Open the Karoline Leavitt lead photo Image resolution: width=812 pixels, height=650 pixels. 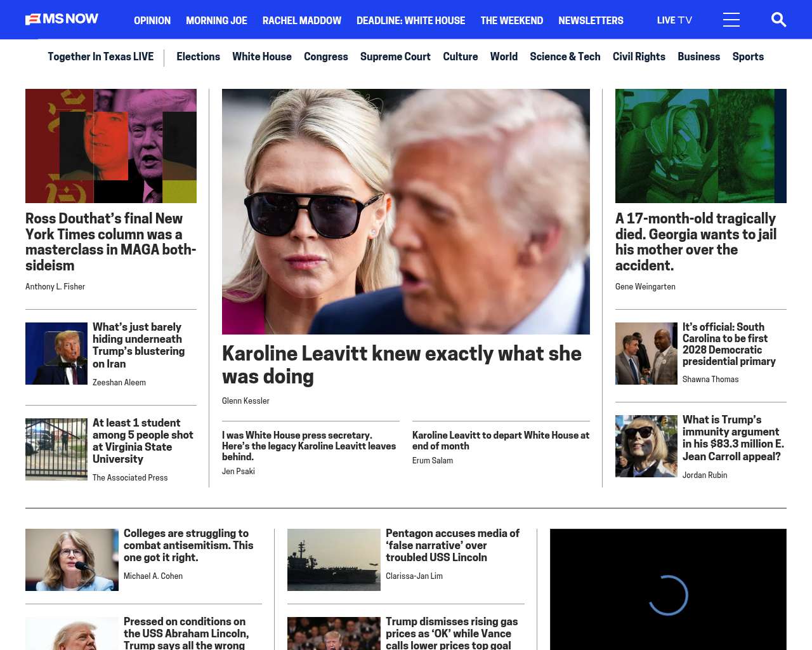(406, 211)
